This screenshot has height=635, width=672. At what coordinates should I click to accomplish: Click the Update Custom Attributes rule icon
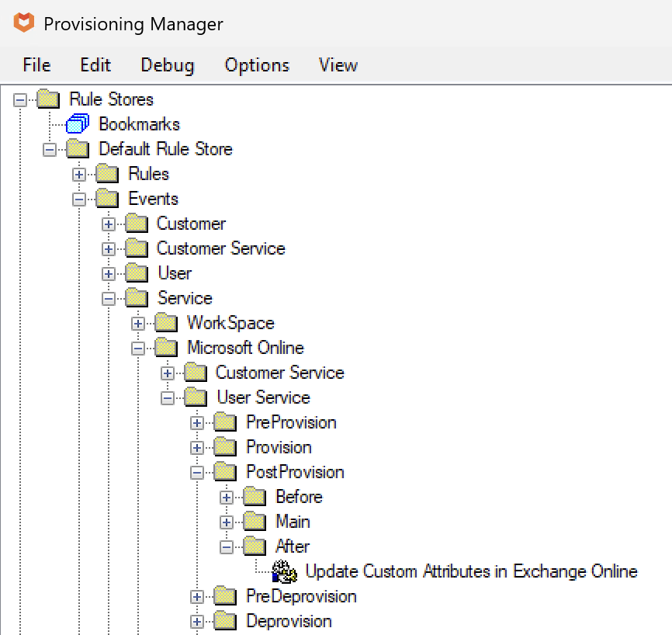tap(283, 571)
